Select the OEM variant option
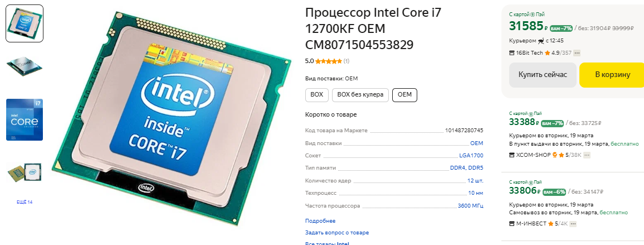Viewport: 644px width, 245px height. 404,95
